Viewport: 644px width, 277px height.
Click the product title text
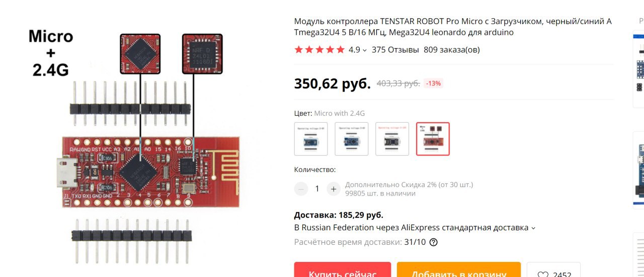(x=453, y=27)
